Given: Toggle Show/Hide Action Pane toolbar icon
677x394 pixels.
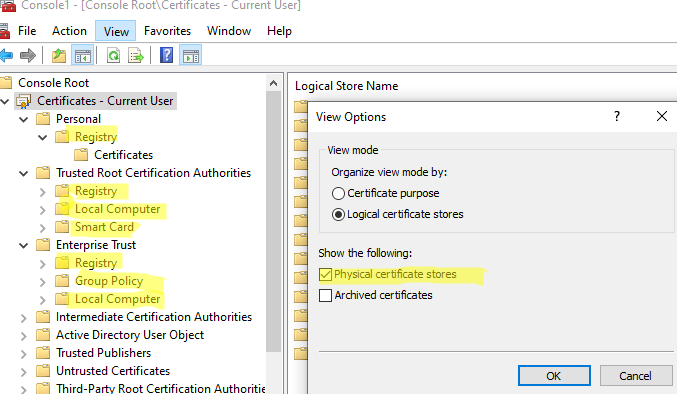Looking at the screenshot, I should pos(190,56).
